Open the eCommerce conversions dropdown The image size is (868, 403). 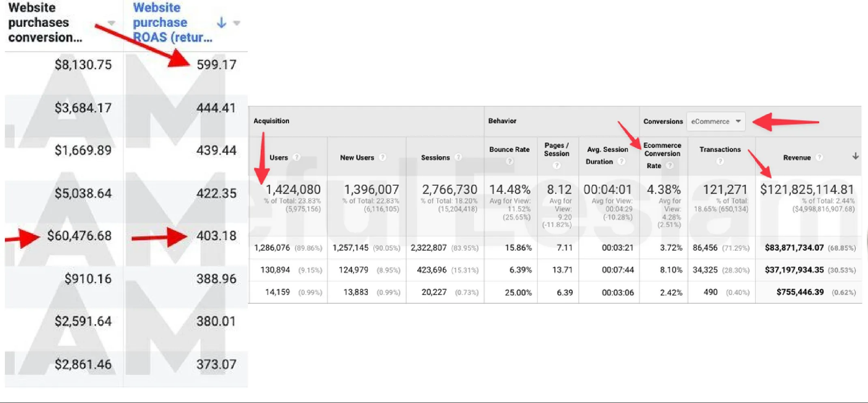[x=716, y=122]
